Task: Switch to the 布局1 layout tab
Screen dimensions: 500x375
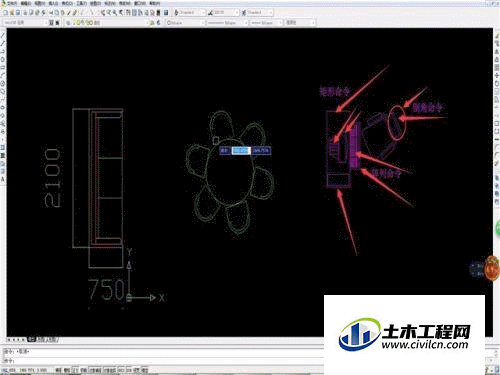Action: 42,340
